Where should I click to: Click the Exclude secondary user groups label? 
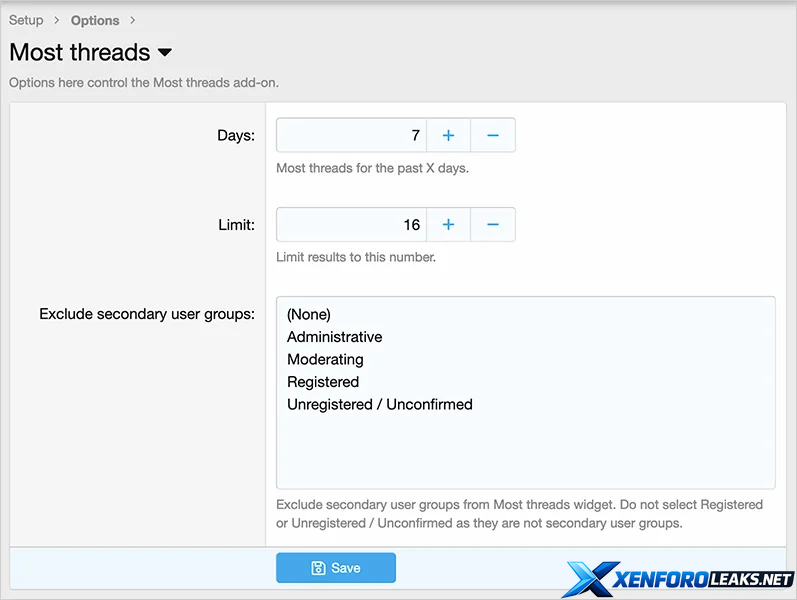[147, 314]
